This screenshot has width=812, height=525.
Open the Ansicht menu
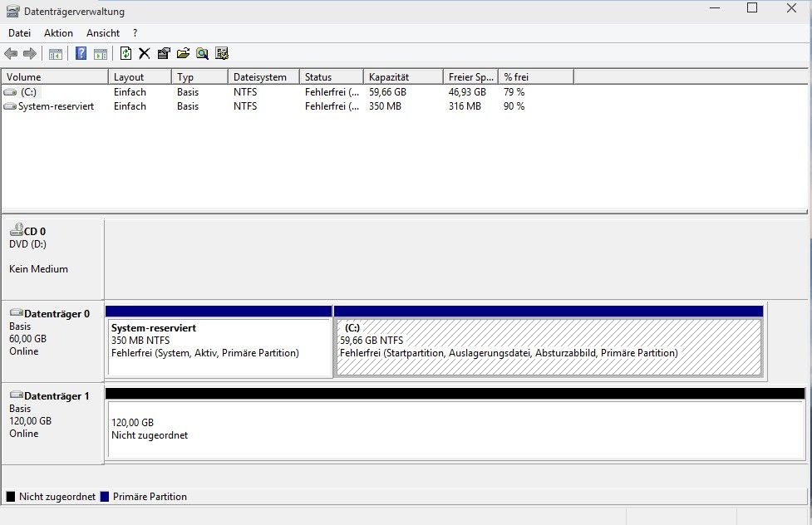(103, 33)
